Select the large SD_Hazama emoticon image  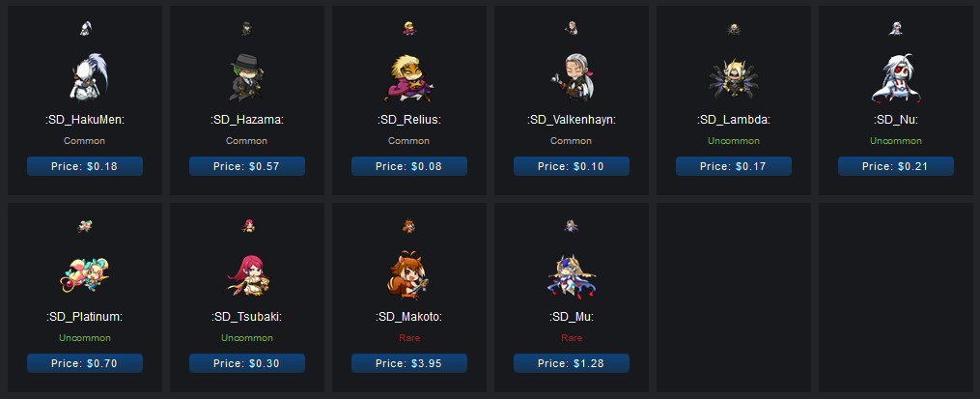(247, 76)
